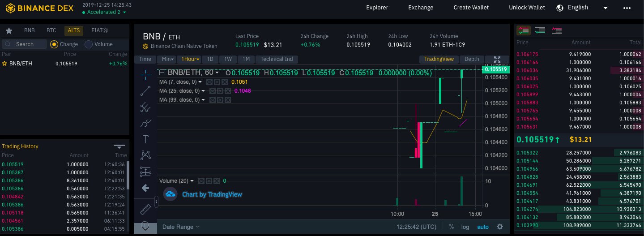The height and width of the screenshot is (236, 644).
Task: Open Trading History filter dropdown
Action: [x=119, y=146]
